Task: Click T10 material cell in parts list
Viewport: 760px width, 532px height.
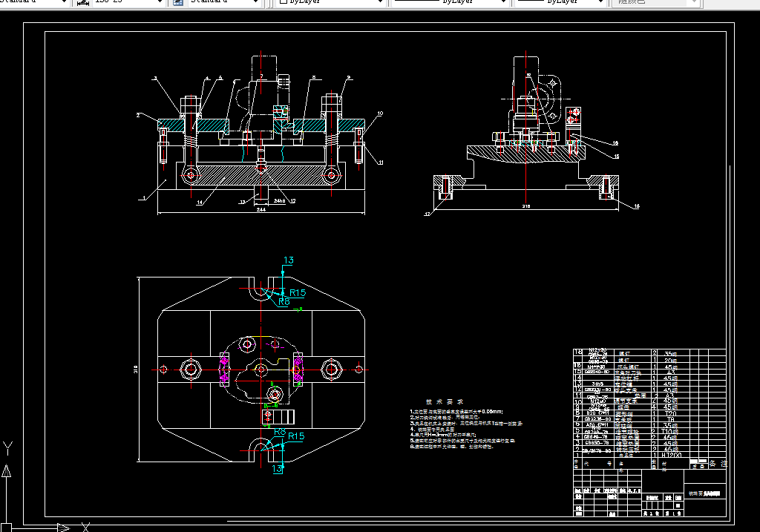Action: 669,431
